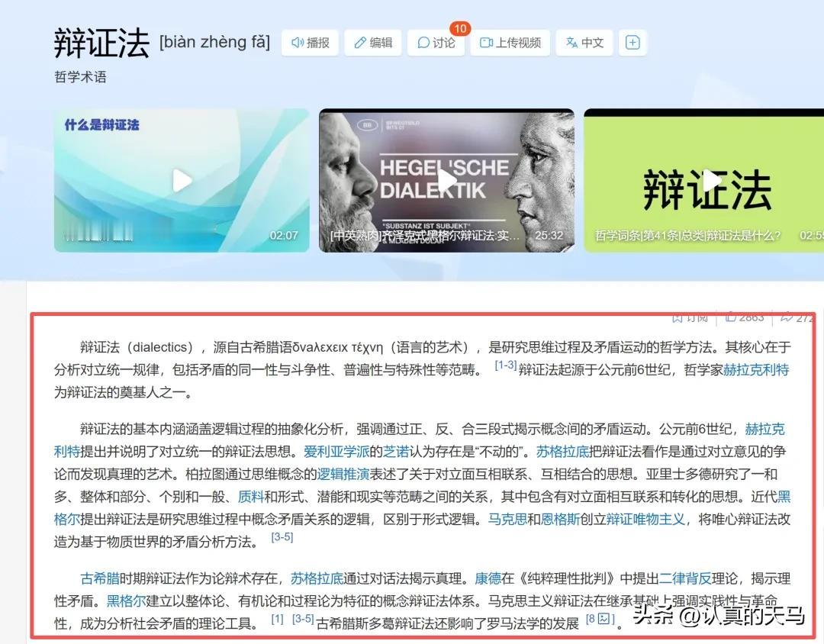Open the 齐泽克式黑格尔辩证法 video caption
The height and width of the screenshot is (644, 824).
[x=425, y=236]
